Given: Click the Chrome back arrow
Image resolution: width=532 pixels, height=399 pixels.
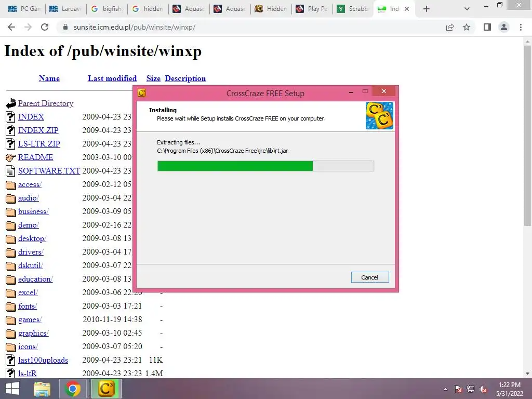Looking at the screenshot, I should [x=11, y=27].
